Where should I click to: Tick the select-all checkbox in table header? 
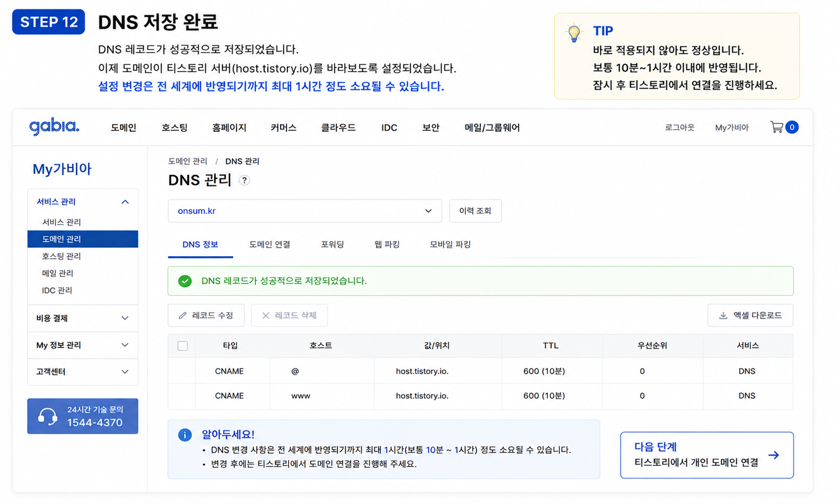(x=183, y=346)
